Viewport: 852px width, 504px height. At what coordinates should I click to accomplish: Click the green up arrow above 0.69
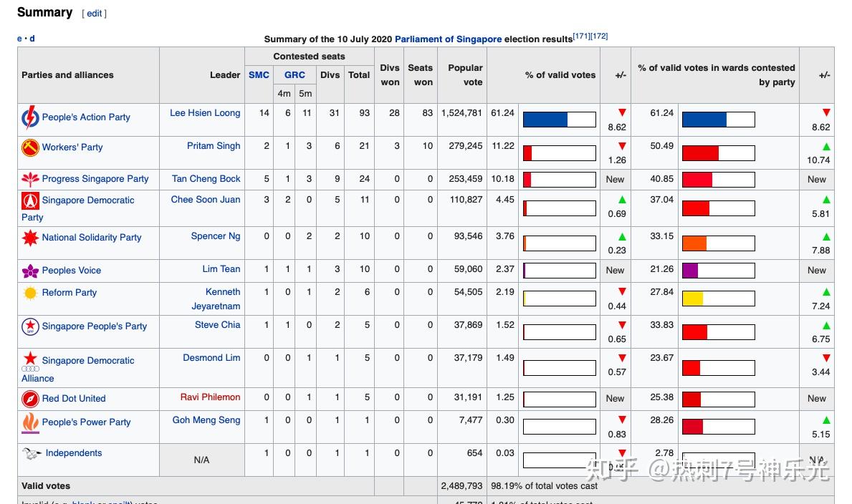[622, 199]
